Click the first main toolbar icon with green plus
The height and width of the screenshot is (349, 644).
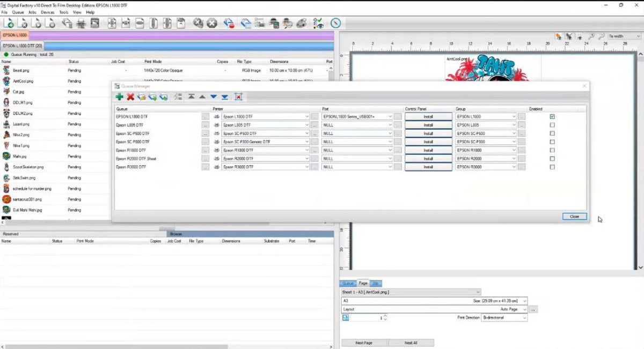pyautogui.click(x=9, y=23)
